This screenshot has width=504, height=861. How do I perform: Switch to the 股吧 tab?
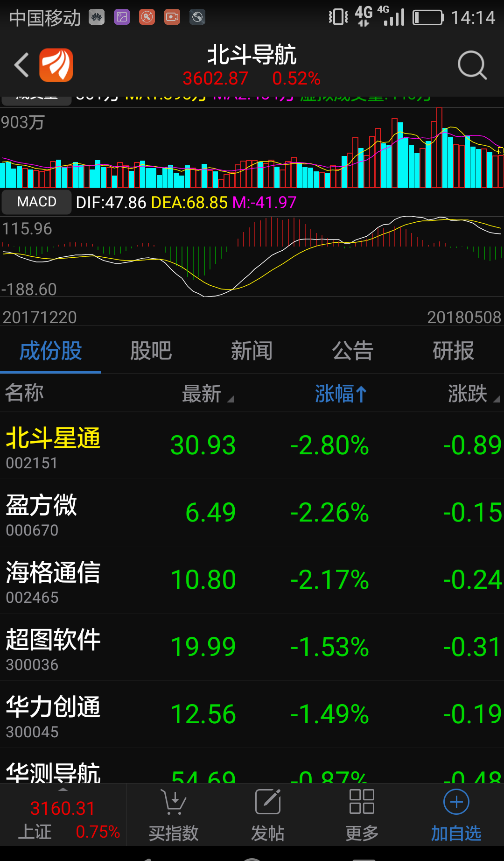point(151,351)
